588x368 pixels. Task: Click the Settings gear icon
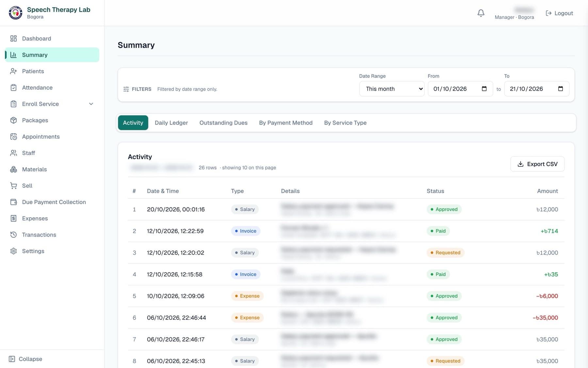pos(13,251)
